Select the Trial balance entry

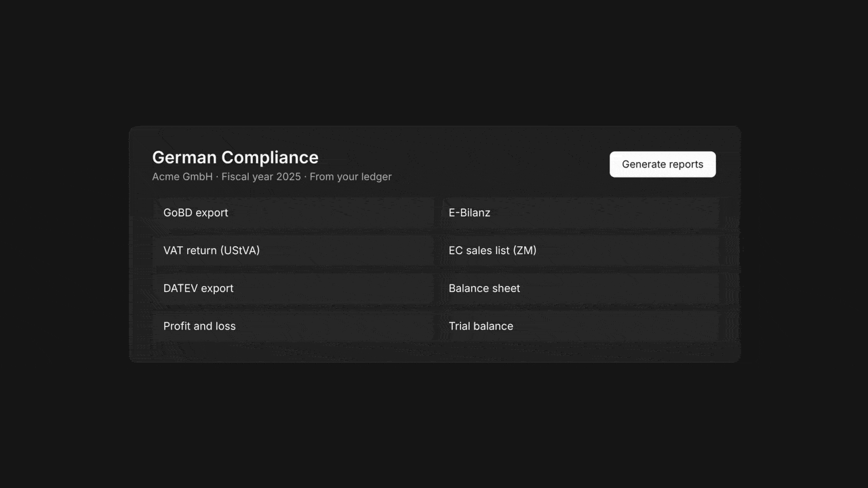[x=578, y=327]
